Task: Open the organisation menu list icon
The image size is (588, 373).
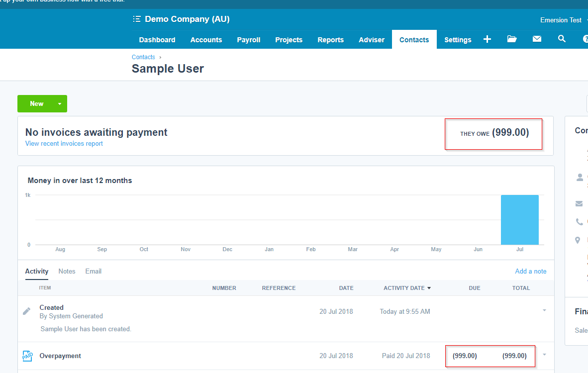Action: (137, 19)
